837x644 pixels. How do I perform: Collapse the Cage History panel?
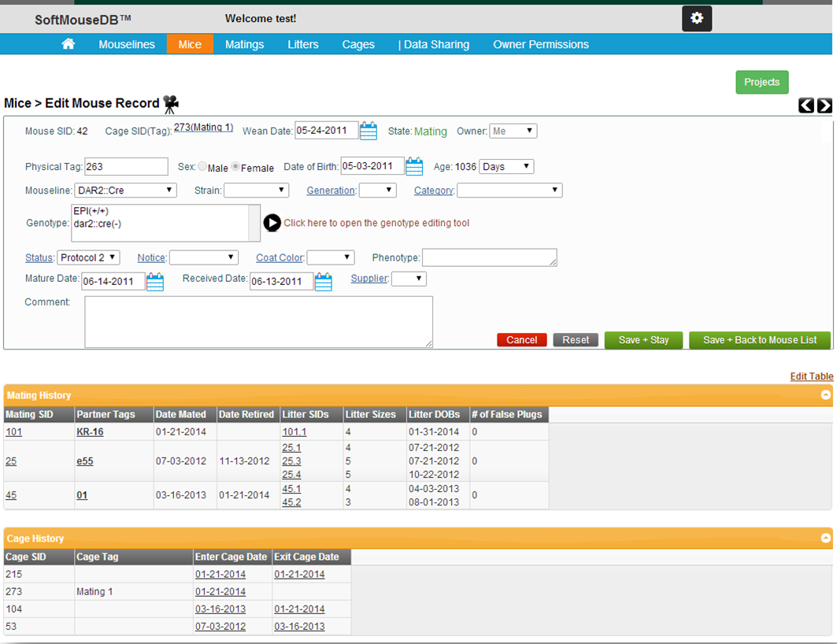825,538
